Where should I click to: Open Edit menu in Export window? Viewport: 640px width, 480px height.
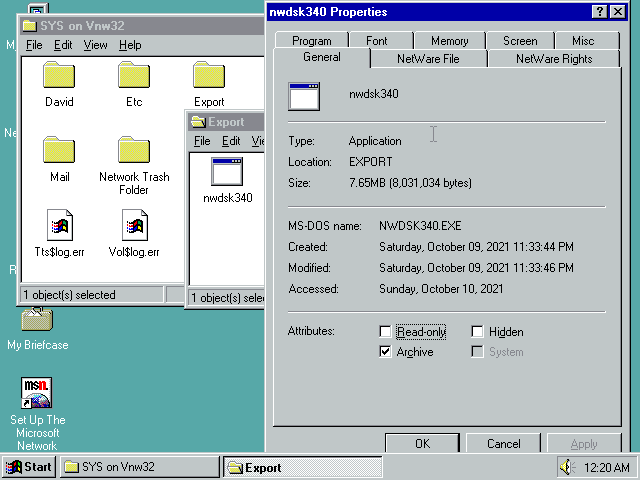tap(231, 141)
